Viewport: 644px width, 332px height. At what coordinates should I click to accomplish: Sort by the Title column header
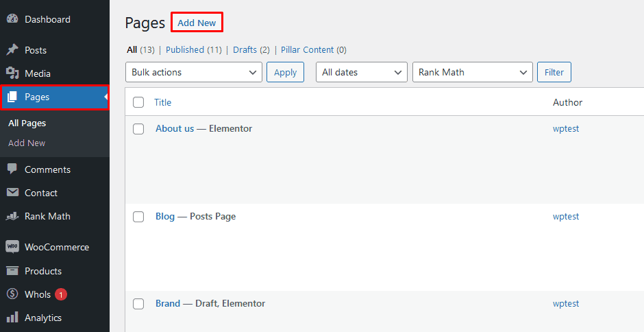coord(162,102)
